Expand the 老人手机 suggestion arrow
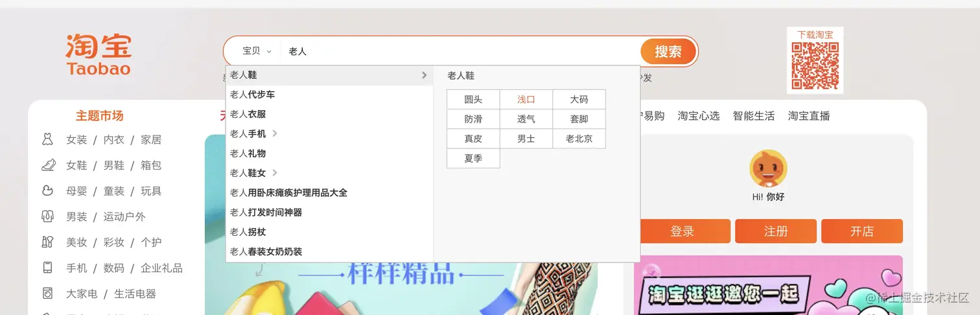 point(275,134)
